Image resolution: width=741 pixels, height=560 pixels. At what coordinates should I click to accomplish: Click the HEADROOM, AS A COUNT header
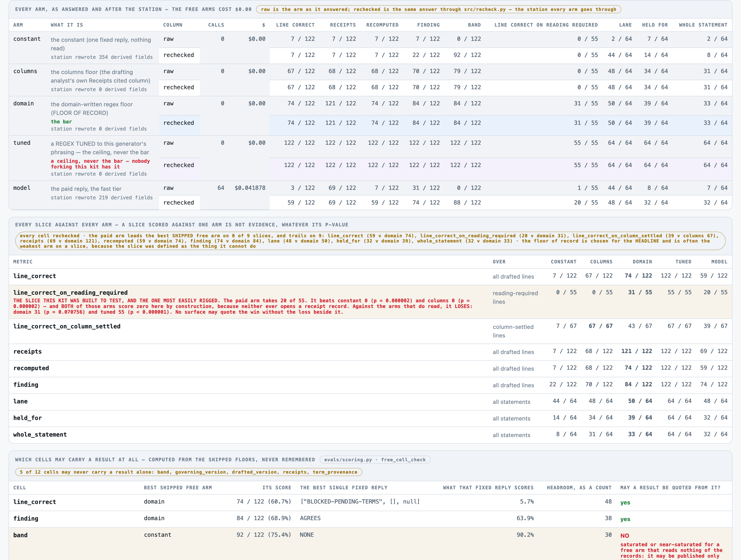pyautogui.click(x=579, y=488)
